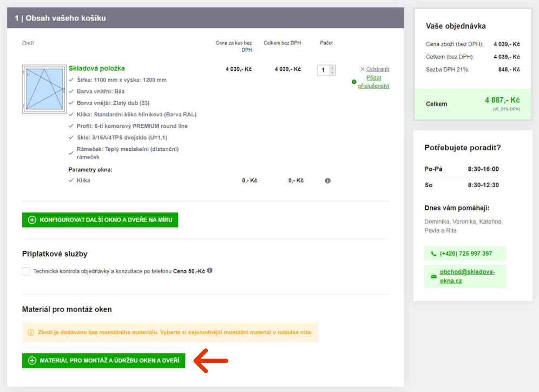This screenshot has height=392, width=539.
Task: Open the Skladová položka product link
Action: click(x=96, y=68)
